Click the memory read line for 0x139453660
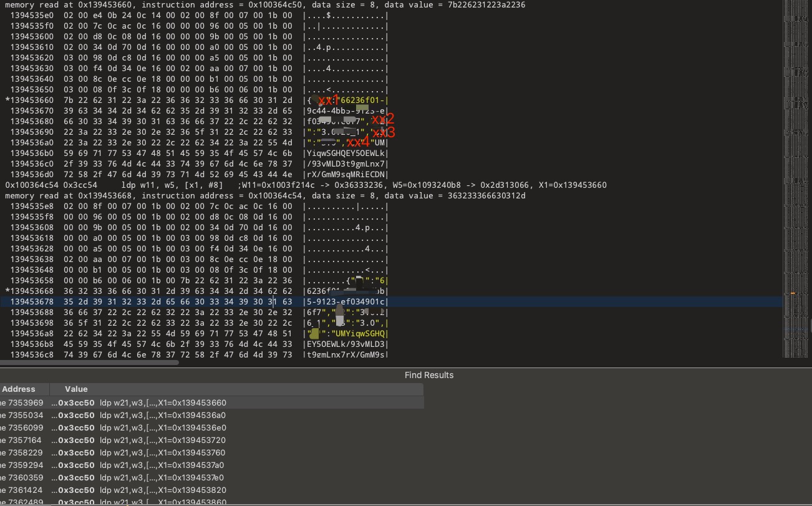Viewport: 812px width, 506px height. point(265,5)
